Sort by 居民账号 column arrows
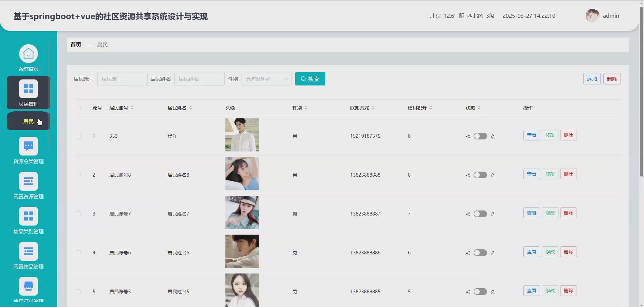The image size is (644, 307). click(132, 108)
